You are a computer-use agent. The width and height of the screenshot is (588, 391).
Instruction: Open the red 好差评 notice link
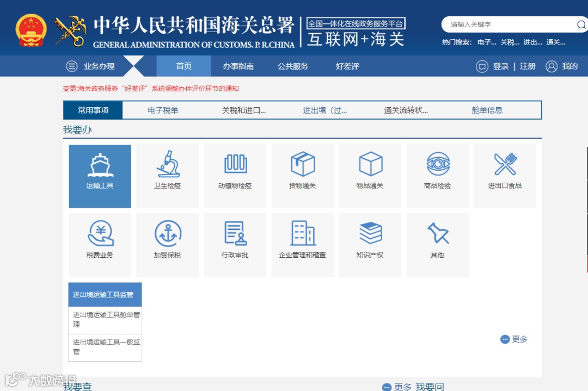(151, 89)
